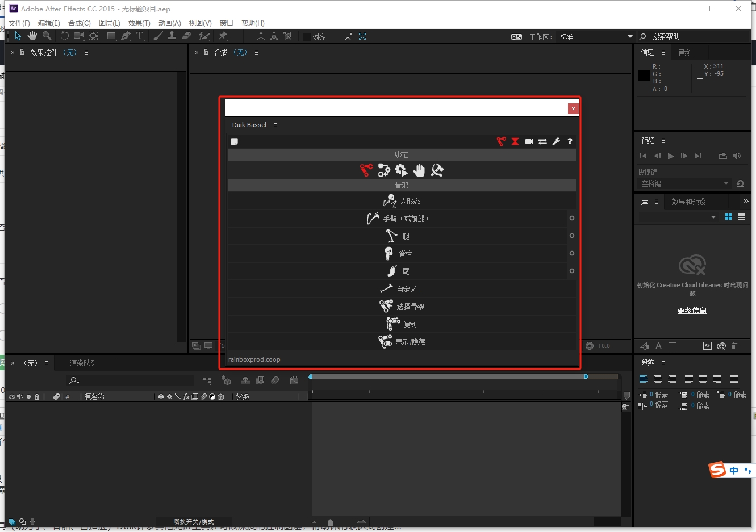Toggle lock on 效果控件 panel
The image size is (756, 532).
(22, 52)
